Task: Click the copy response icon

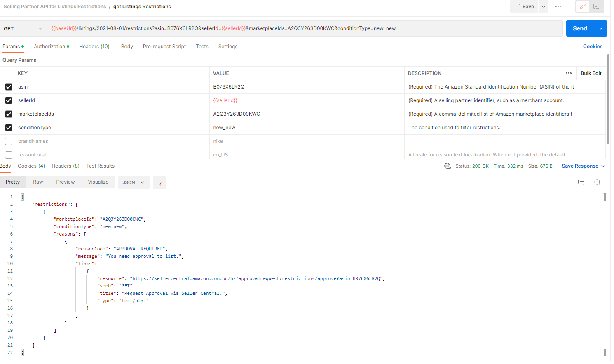Action: [x=581, y=182]
